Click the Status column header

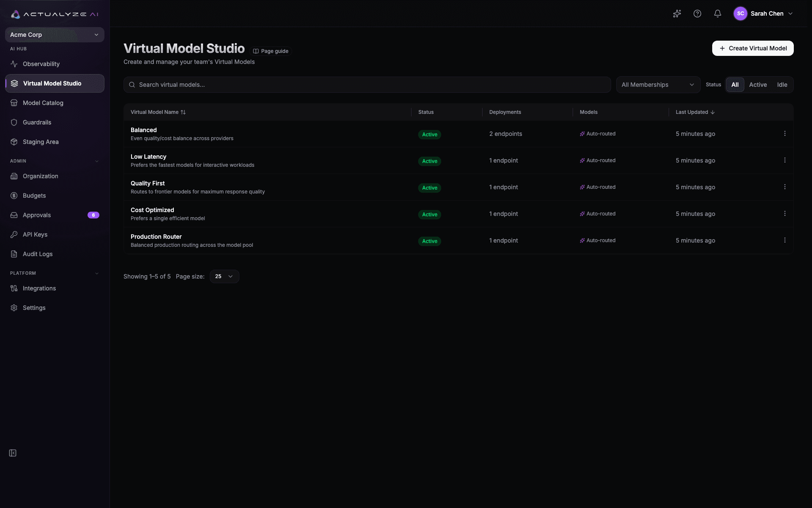click(426, 112)
